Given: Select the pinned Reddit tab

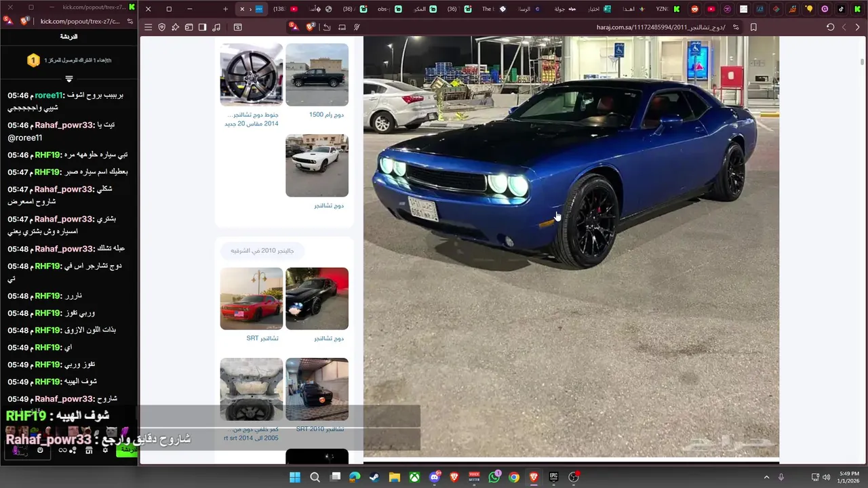Looking at the screenshot, I should [x=695, y=9].
